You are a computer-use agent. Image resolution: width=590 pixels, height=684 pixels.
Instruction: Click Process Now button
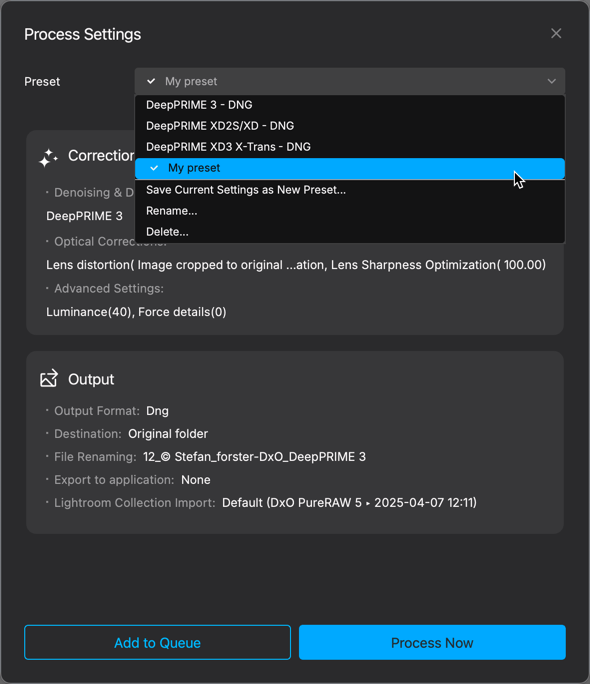point(432,643)
